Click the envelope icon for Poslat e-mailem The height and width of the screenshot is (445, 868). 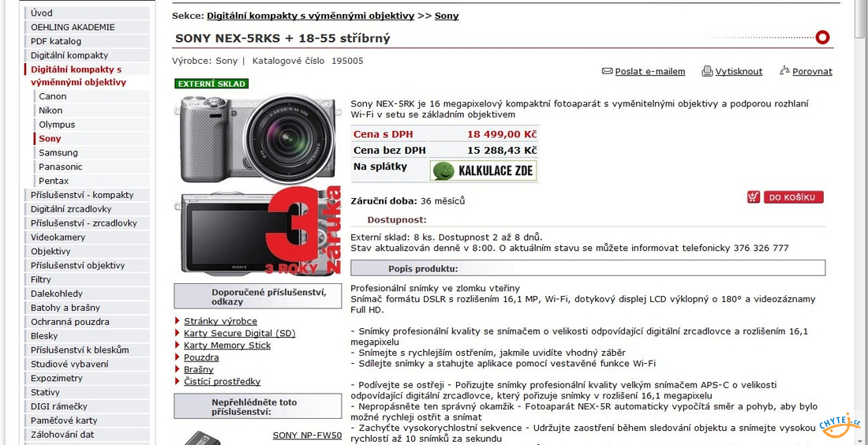click(607, 71)
